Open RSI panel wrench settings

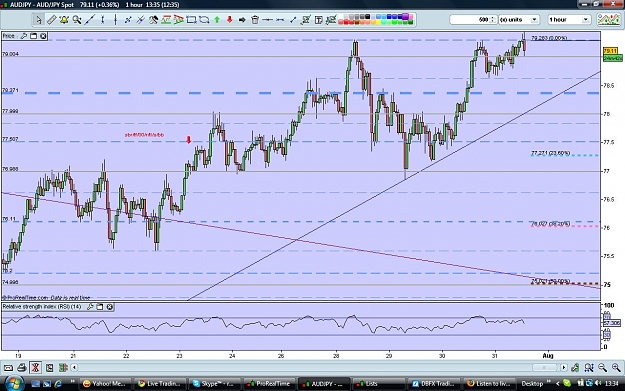click(90, 307)
